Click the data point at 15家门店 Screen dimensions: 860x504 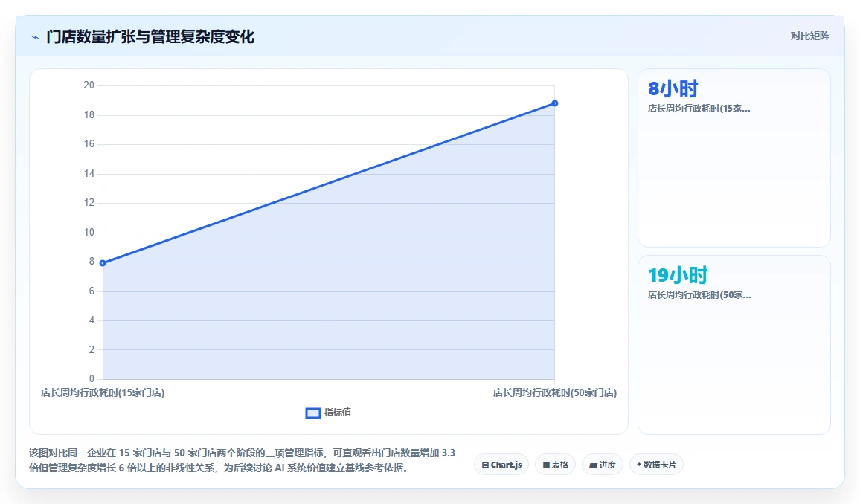pos(103,263)
